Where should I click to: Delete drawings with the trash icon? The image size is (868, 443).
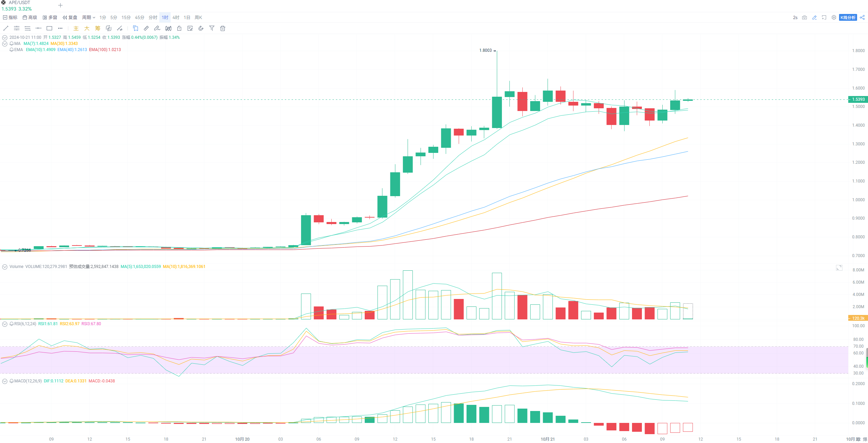point(223,28)
